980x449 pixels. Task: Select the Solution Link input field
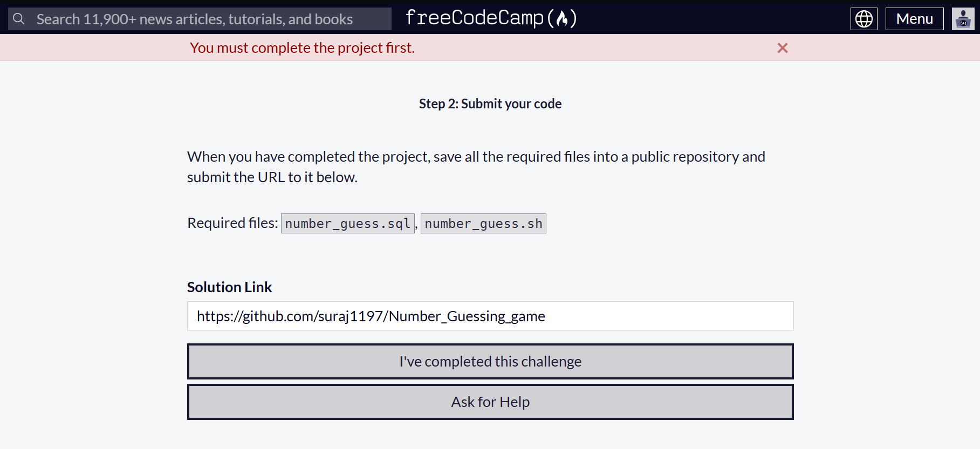[x=490, y=316]
